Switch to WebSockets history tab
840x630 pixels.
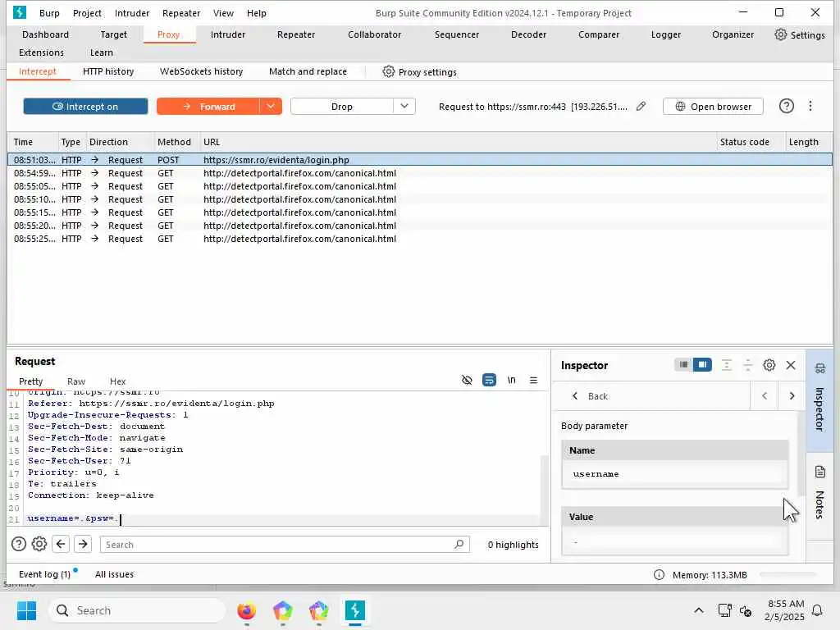201,71
